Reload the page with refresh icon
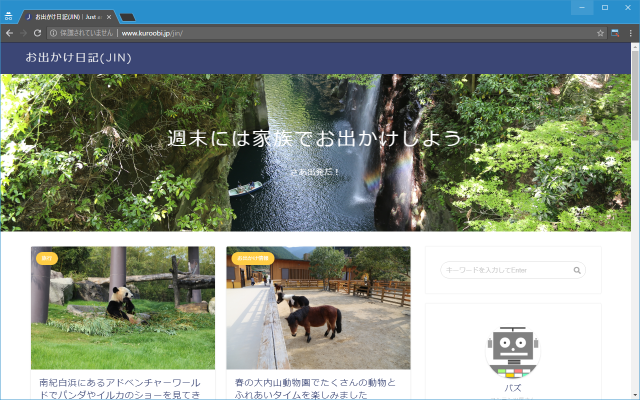Viewport: 640px width, 400px height. (x=37, y=33)
